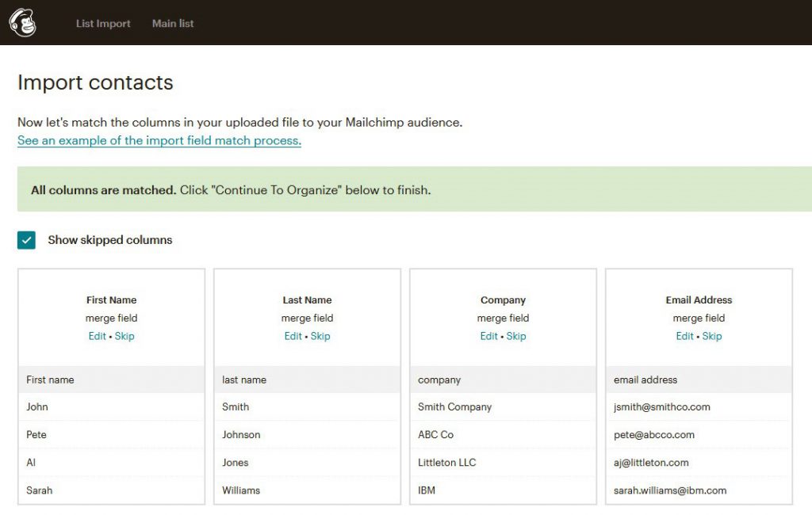Open the import field match example link

159,140
